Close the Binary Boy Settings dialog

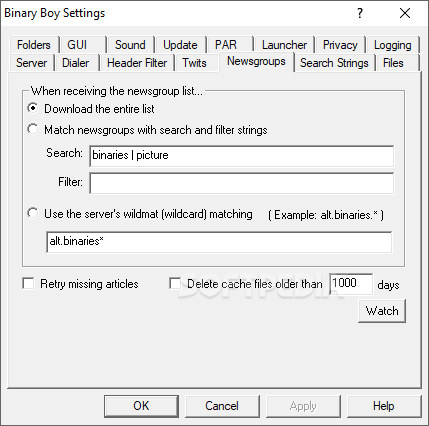tap(405, 13)
